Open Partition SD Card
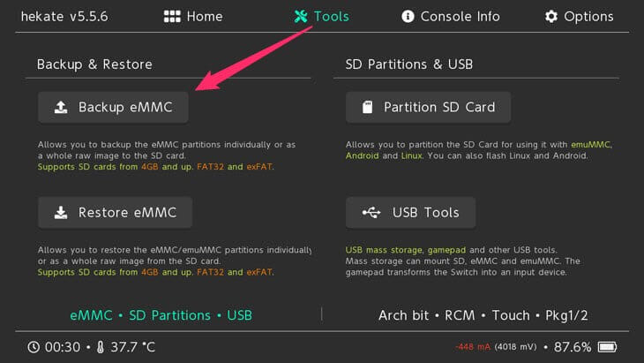 click(x=428, y=108)
